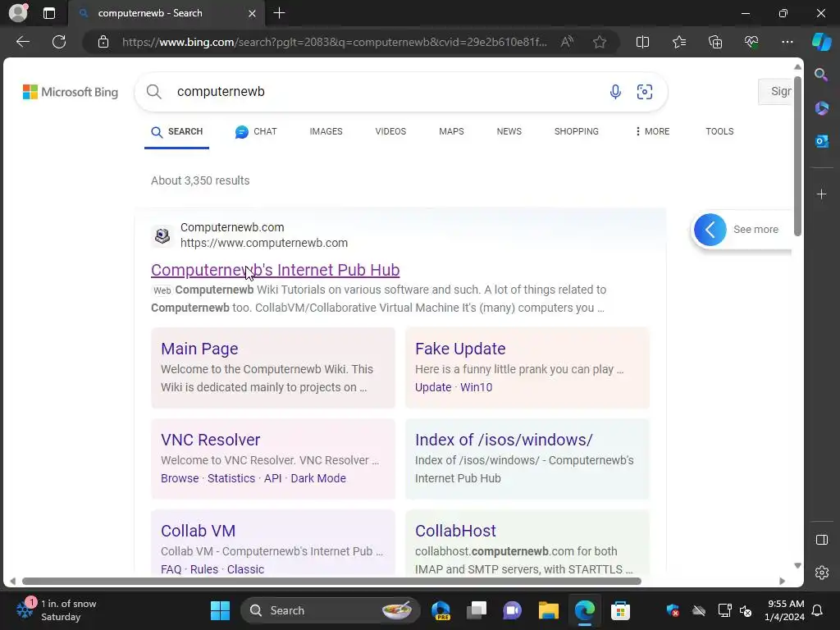Open Collections icon
The image size is (840, 630).
pos(715,42)
